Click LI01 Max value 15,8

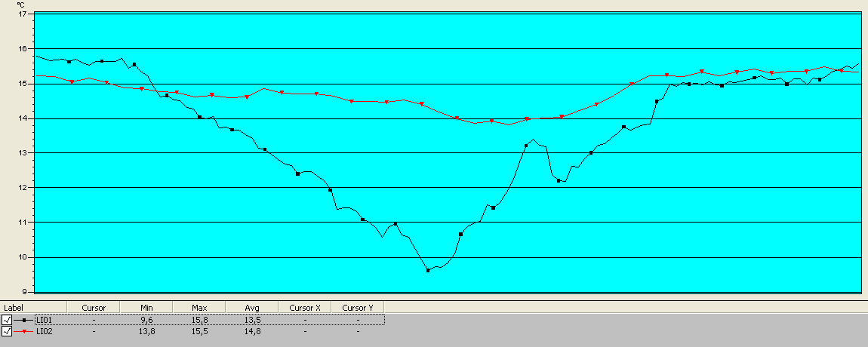pos(199,320)
